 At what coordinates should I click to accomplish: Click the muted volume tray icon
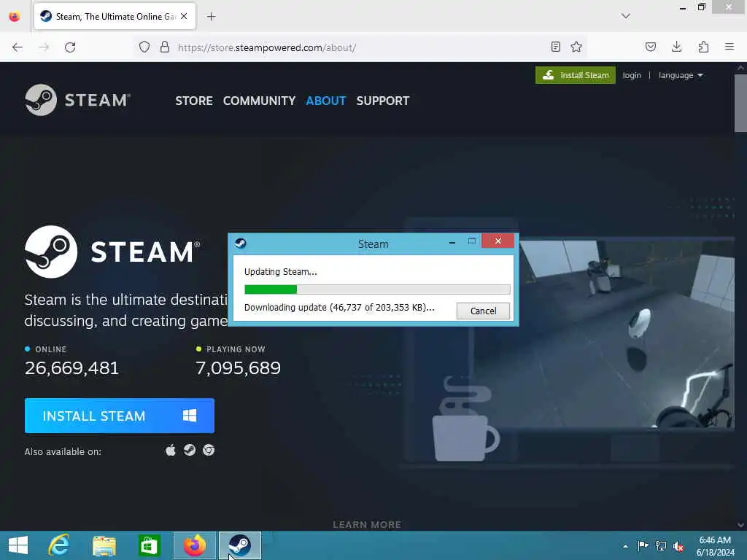(678, 546)
